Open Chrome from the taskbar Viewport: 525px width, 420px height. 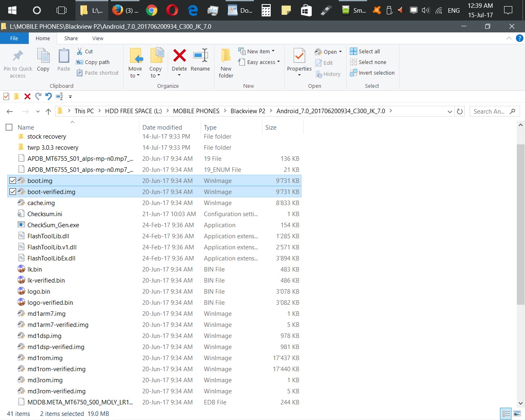point(152,10)
